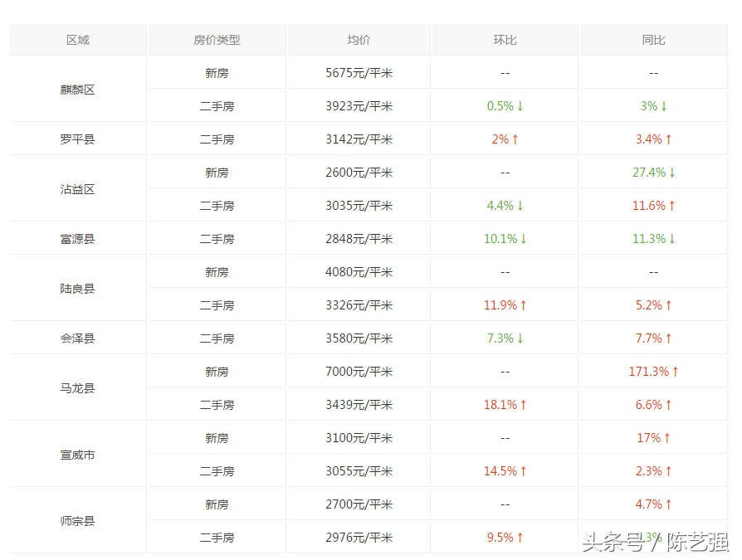The width and height of the screenshot is (742, 560).
Task: Click the 11.6% increase value
Action: tap(653, 206)
